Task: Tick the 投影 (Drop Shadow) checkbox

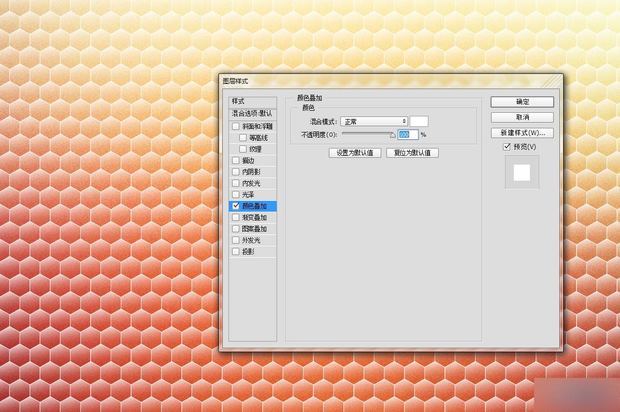Action: click(x=236, y=251)
